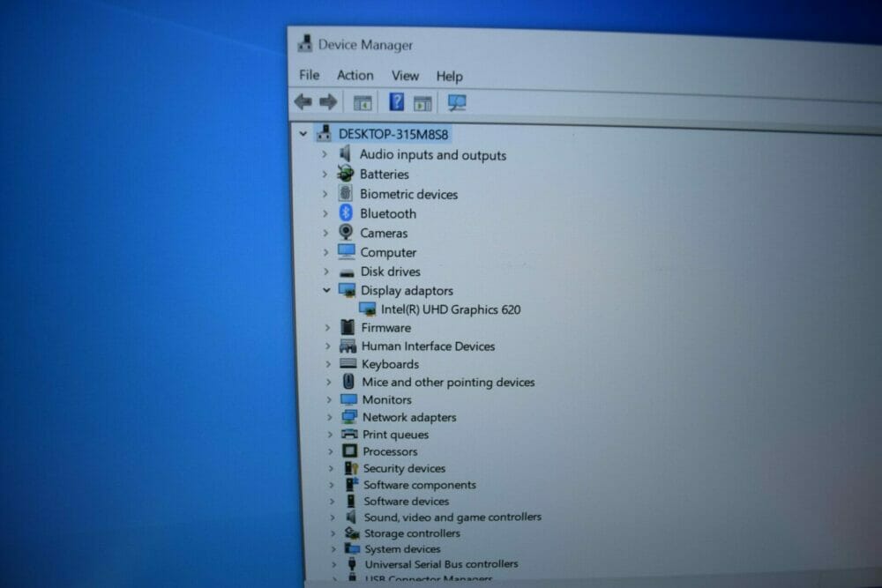Select the Keyboards entry
The height and width of the screenshot is (588, 882).
[x=391, y=364]
